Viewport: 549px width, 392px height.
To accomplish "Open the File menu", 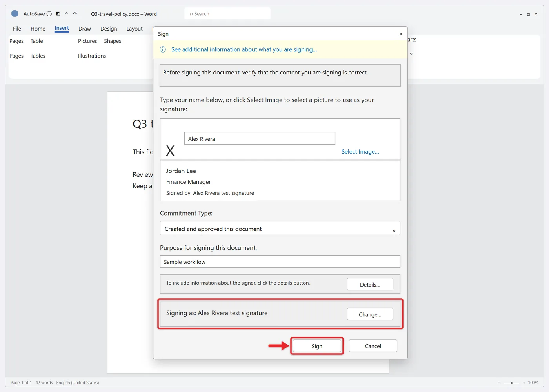I will (x=17, y=29).
